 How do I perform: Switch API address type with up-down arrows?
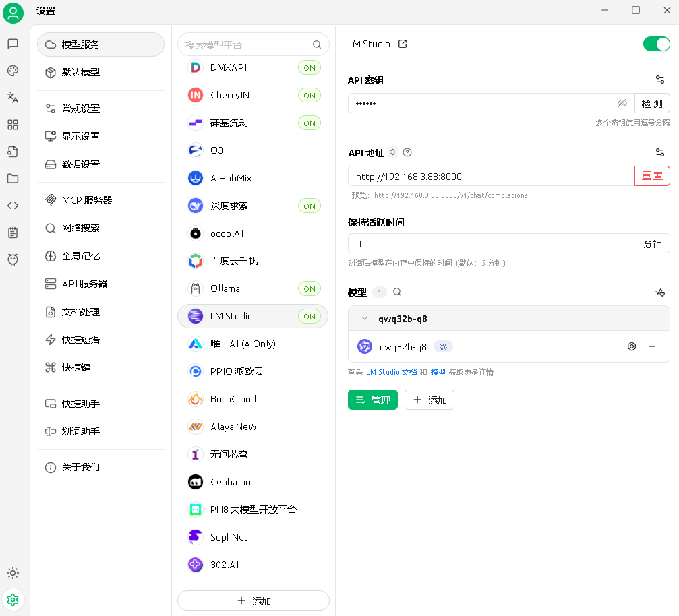coord(392,152)
